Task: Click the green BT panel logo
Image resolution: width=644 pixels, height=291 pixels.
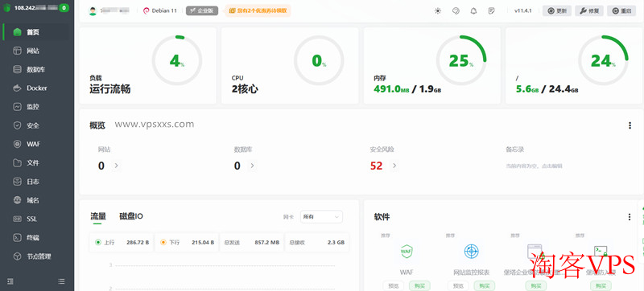Action: (6, 7)
